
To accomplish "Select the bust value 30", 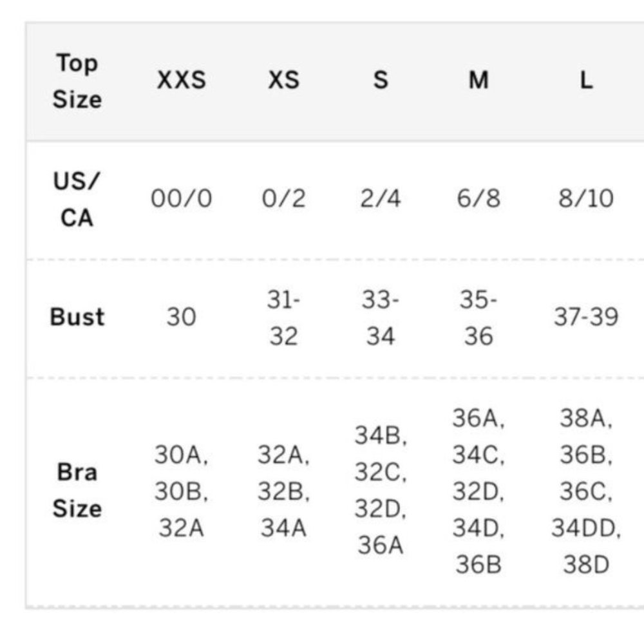I will 181,317.
